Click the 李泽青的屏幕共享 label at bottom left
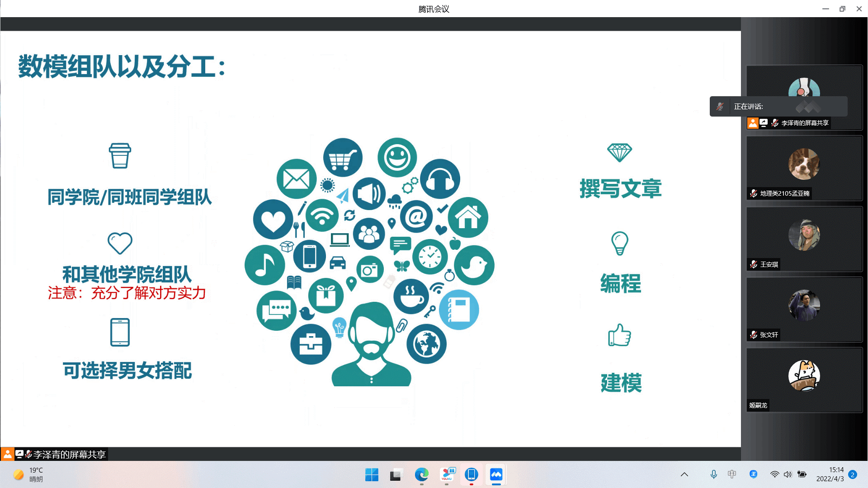The image size is (868, 488). click(x=69, y=454)
